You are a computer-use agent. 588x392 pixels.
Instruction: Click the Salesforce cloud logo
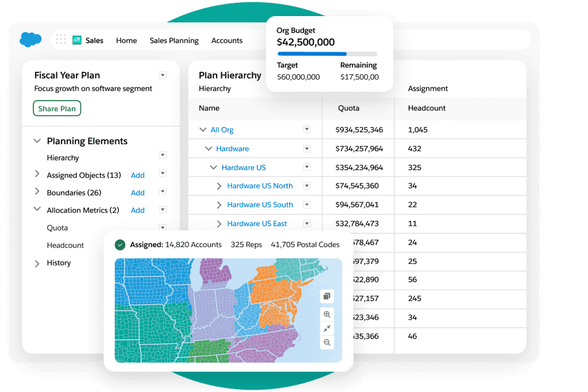(30, 40)
